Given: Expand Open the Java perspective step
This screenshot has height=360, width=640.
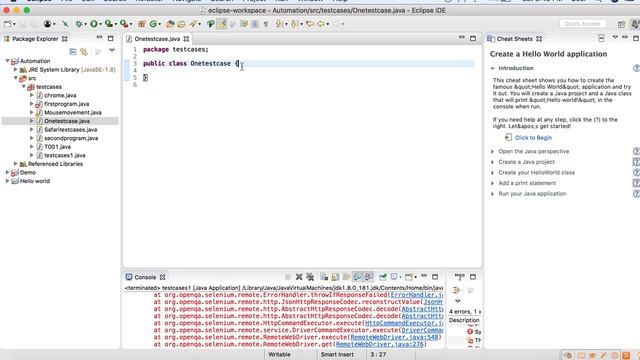Looking at the screenshot, I should click(x=493, y=151).
